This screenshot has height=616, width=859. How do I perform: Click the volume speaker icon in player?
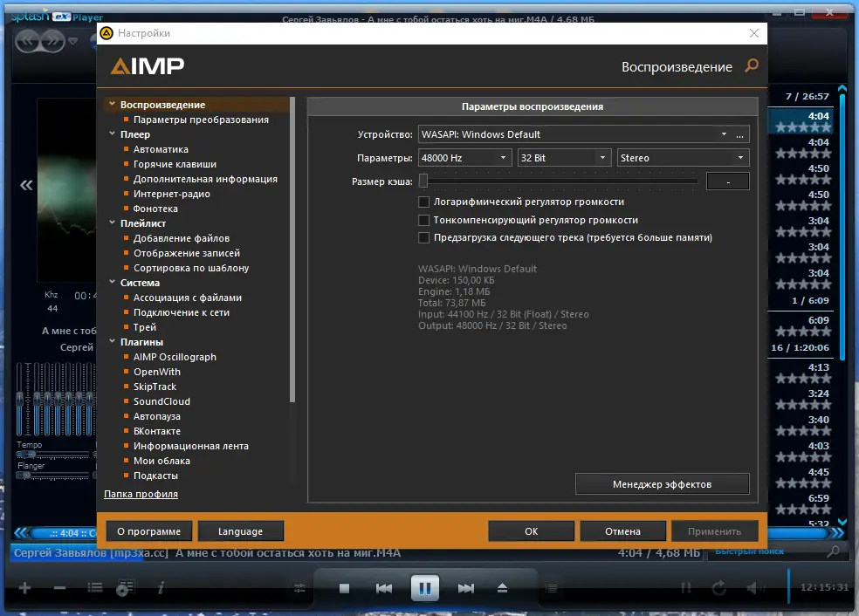pyautogui.click(x=755, y=588)
